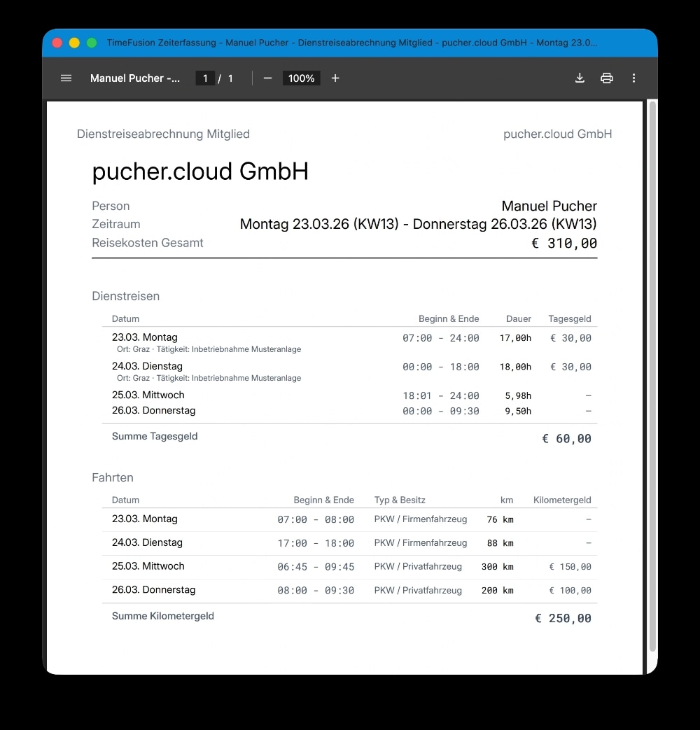Zoom in with the plus icon

coord(335,78)
